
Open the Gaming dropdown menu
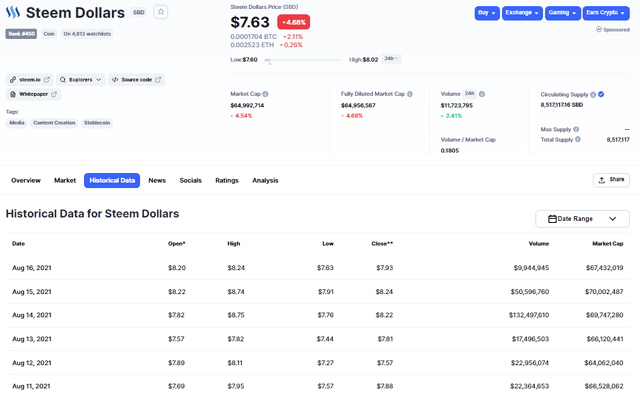coord(562,13)
